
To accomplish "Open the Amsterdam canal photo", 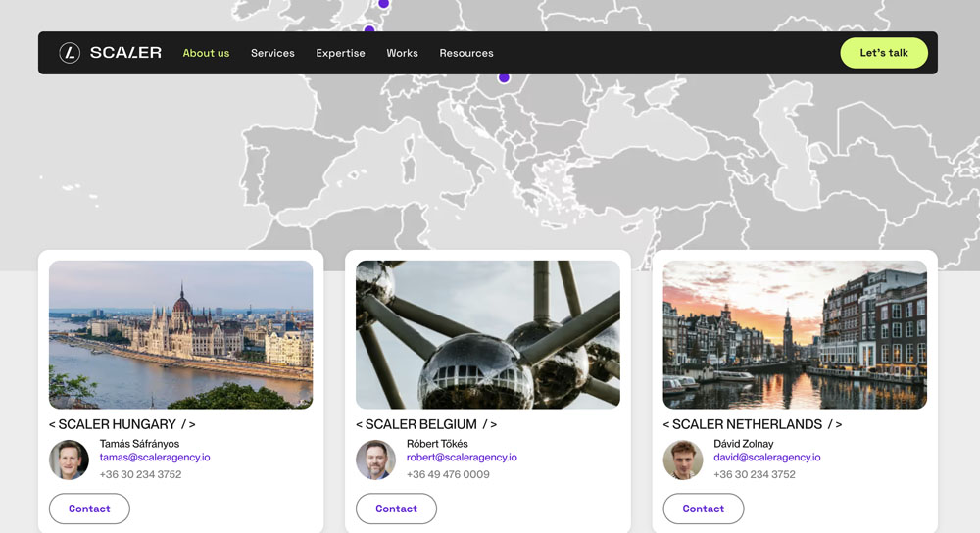I will point(795,334).
